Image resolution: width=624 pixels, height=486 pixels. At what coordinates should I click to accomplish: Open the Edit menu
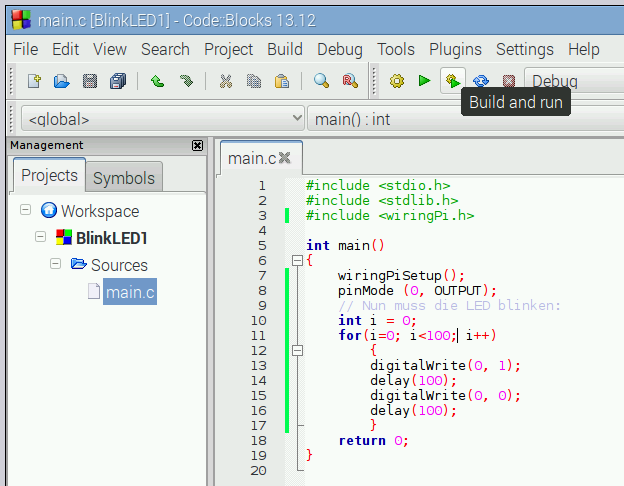click(x=66, y=50)
